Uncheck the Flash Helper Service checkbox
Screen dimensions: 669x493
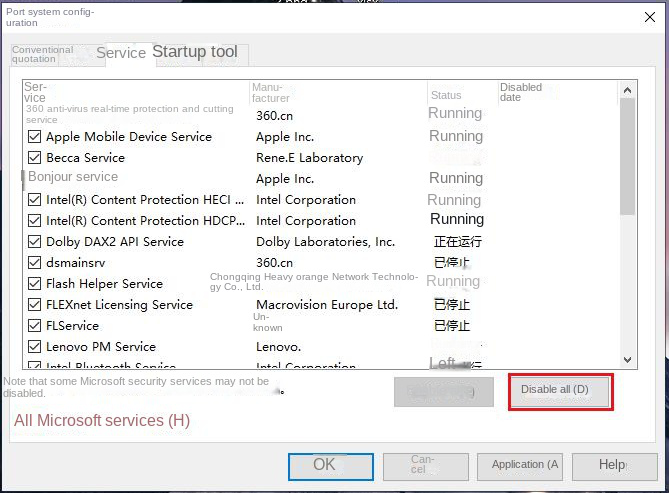coord(34,284)
